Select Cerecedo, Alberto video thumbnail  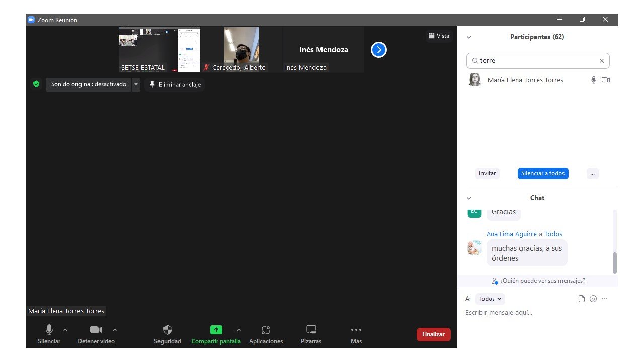point(242,50)
